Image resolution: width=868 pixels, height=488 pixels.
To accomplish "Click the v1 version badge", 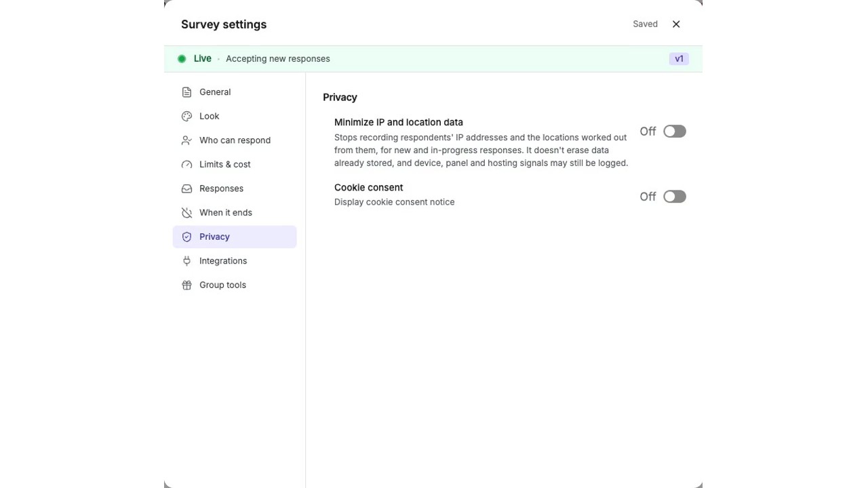I will pos(679,59).
